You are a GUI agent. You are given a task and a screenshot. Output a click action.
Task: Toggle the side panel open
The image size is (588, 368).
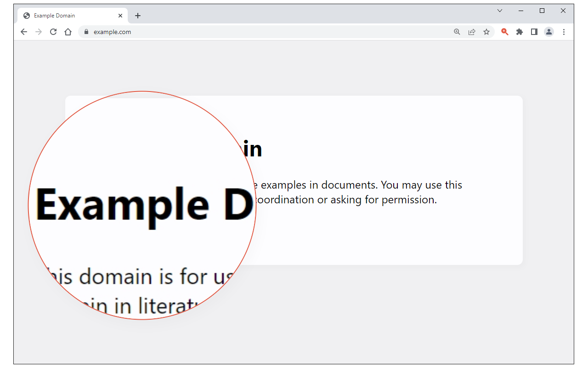click(534, 32)
